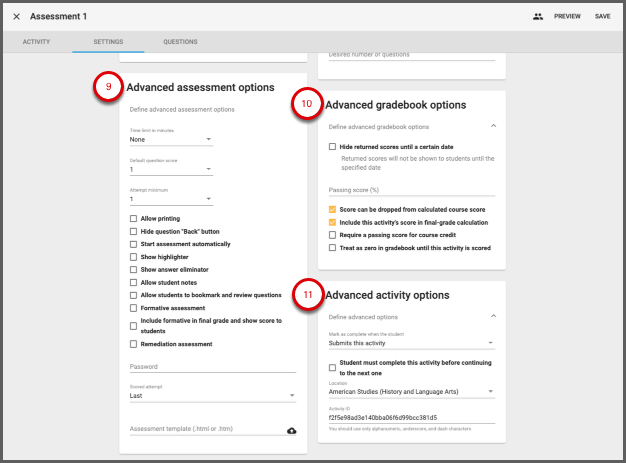
Task: Switch to the Questions tab
Action: tap(180, 42)
